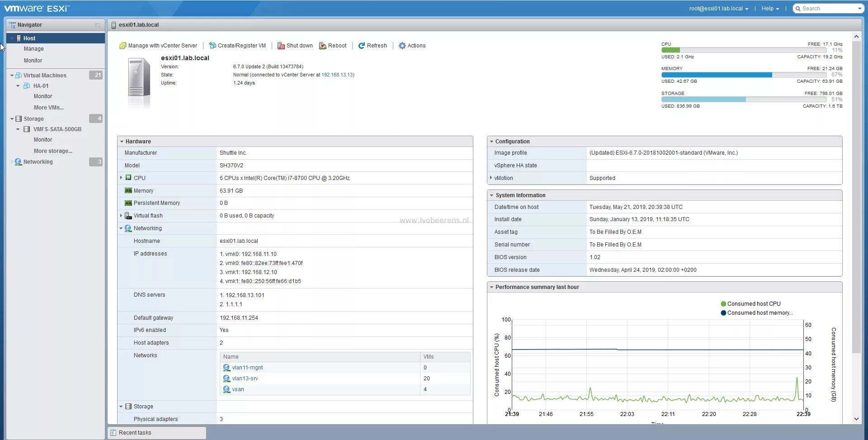This screenshot has height=440, width=868.
Task: Open the root@esxi01.lab.local user menu
Action: [x=719, y=9]
